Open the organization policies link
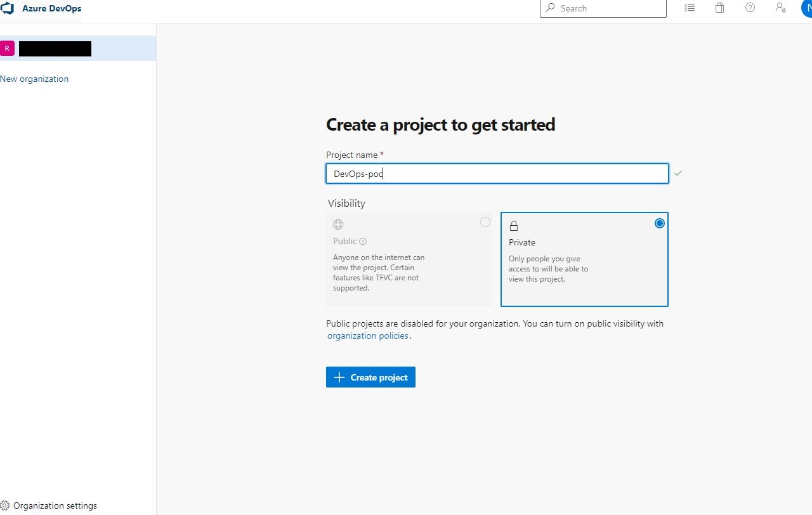 pos(368,336)
